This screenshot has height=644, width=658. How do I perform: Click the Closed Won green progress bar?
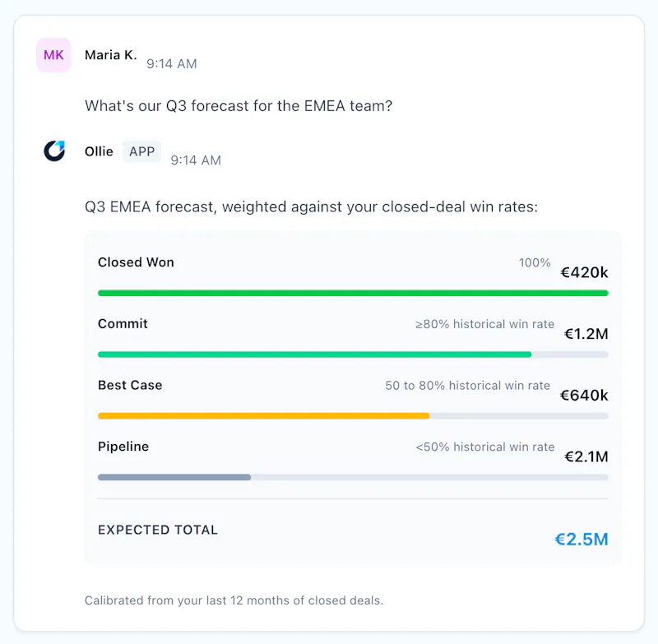click(x=353, y=293)
